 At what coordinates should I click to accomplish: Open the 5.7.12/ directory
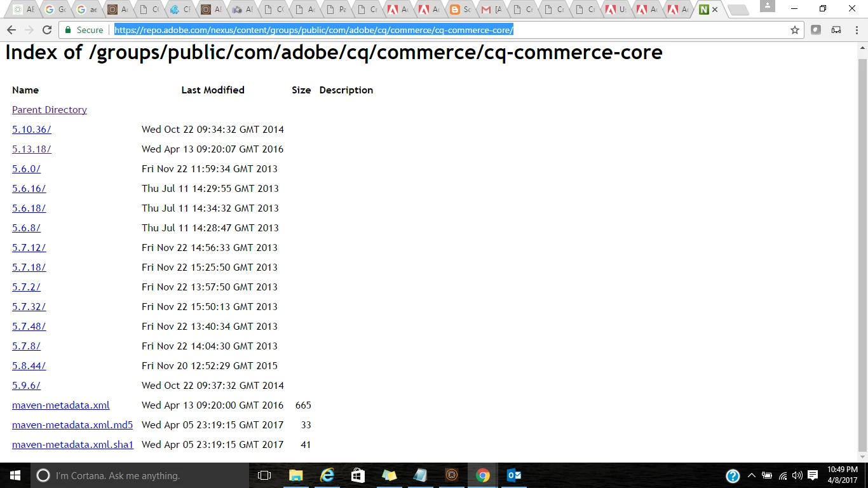tap(29, 248)
